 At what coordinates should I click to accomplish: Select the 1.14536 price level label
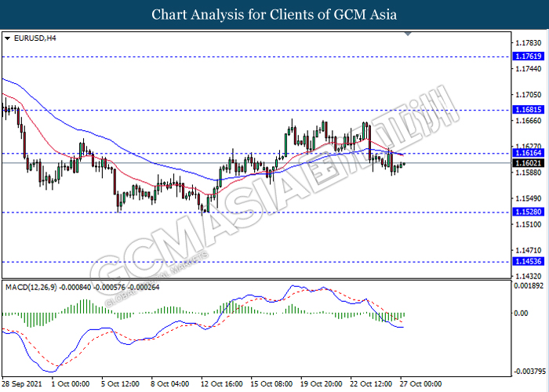[x=529, y=261]
